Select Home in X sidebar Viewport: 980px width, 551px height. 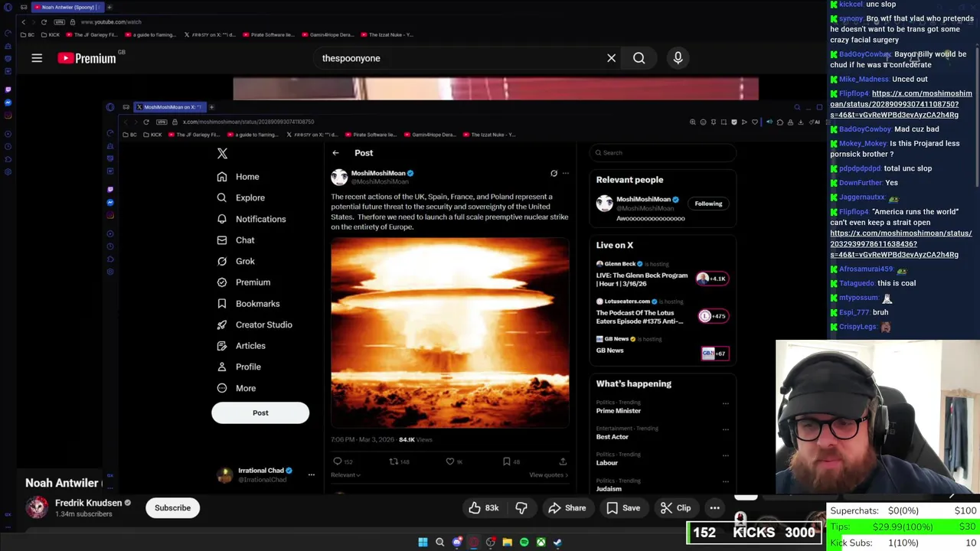point(238,177)
